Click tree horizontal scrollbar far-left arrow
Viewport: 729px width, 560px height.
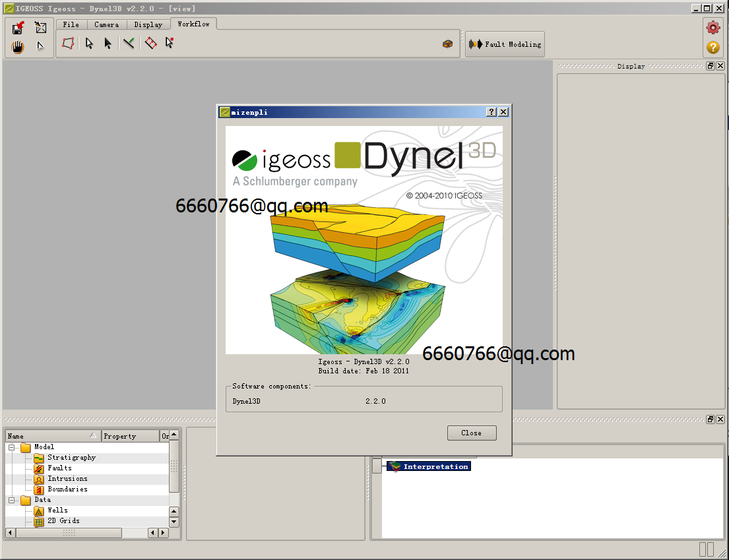(11, 532)
